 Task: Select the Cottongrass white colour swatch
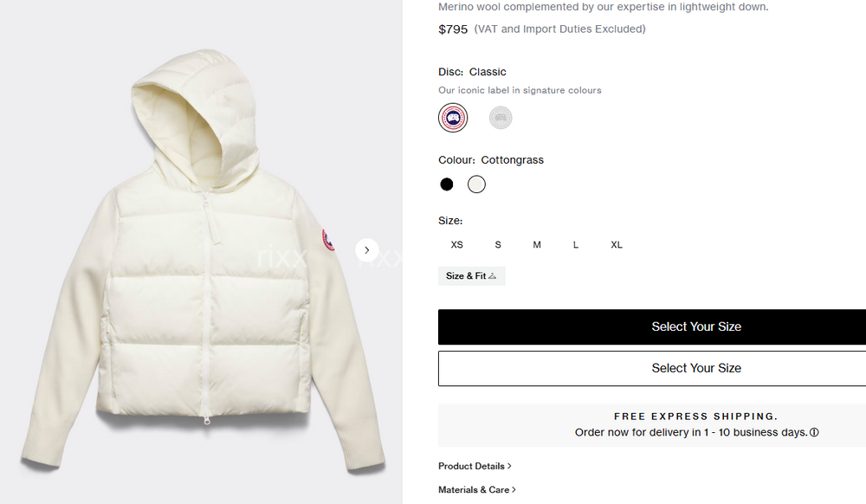[x=476, y=184]
